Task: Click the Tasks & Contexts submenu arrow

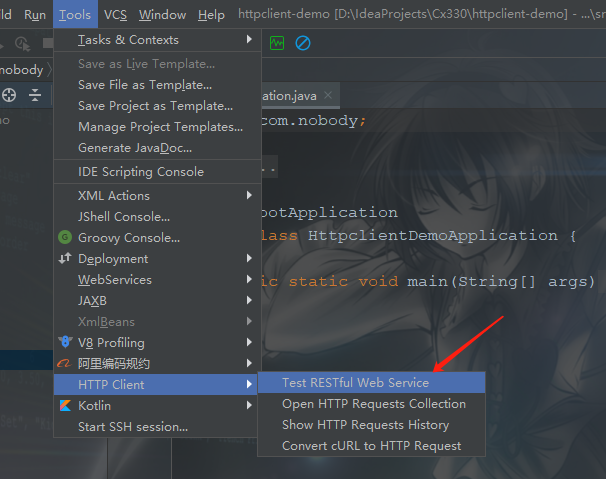Action: (249, 39)
